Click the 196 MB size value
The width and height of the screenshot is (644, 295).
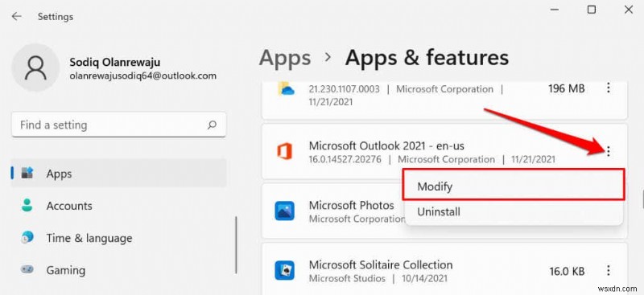pyautogui.click(x=567, y=88)
